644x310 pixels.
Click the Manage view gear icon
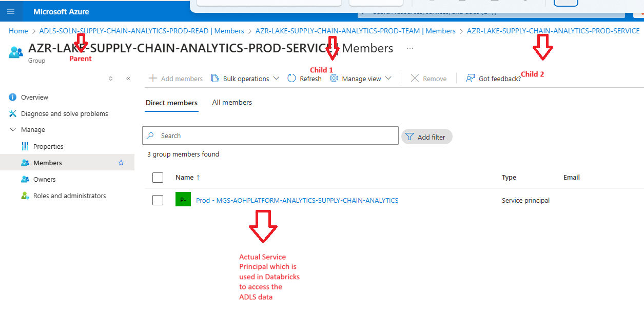pos(334,79)
